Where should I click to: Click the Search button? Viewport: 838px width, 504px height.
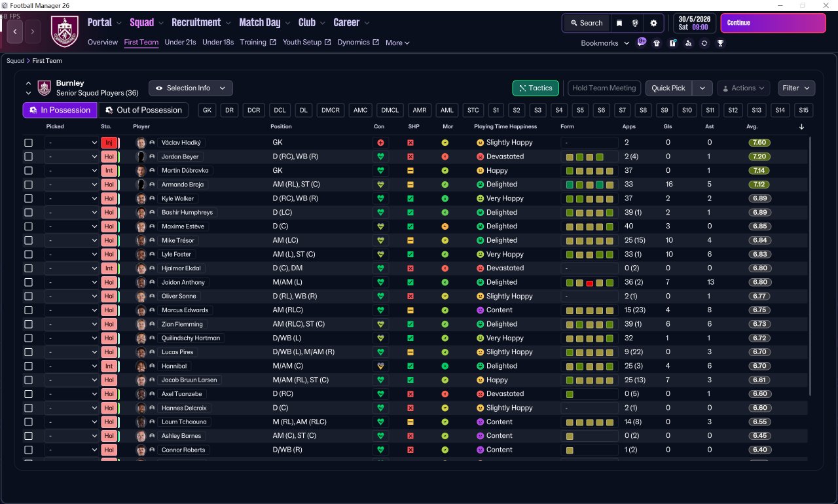(586, 23)
